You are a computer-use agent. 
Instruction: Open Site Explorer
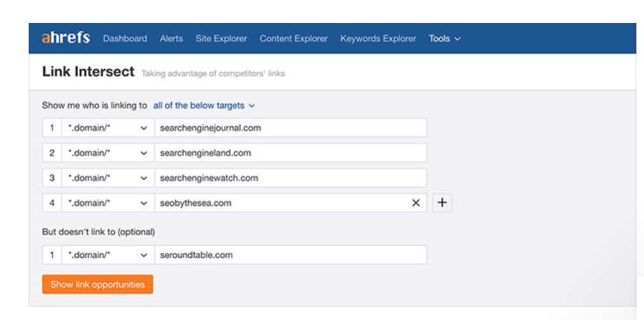pos(221,38)
